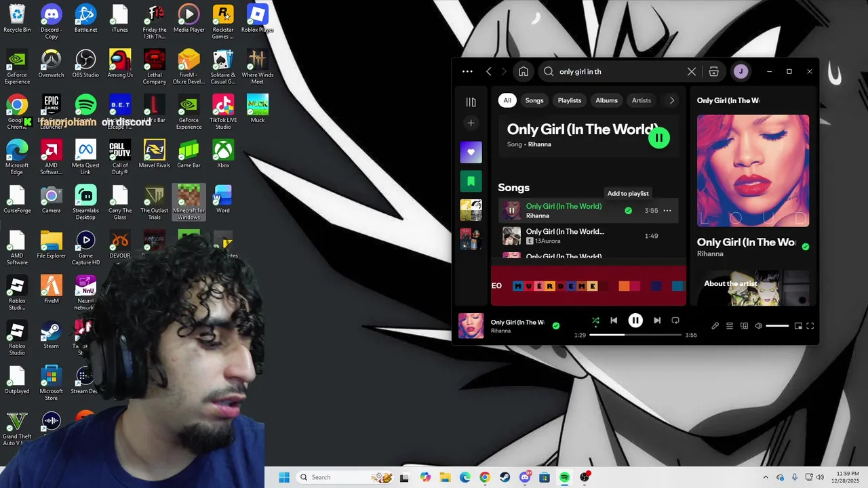Select the Marvel Rivals desktop icon
868x488 pixels.
point(154,155)
